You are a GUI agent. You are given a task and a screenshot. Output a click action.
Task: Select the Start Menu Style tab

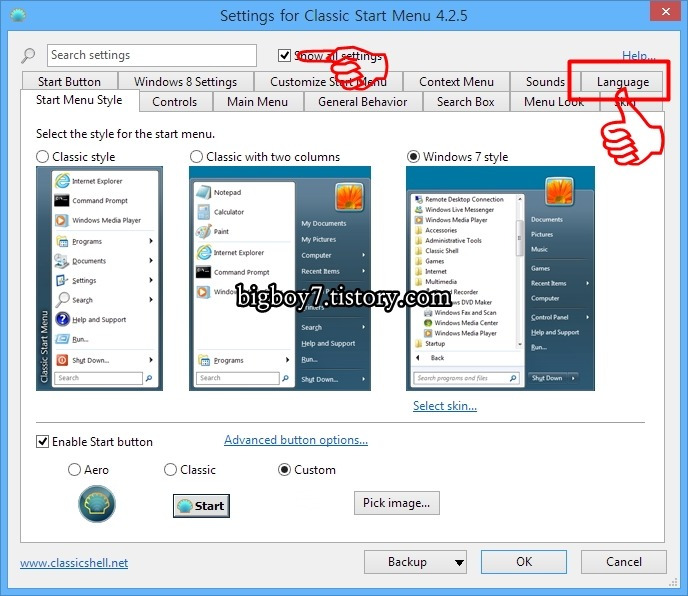click(x=79, y=100)
